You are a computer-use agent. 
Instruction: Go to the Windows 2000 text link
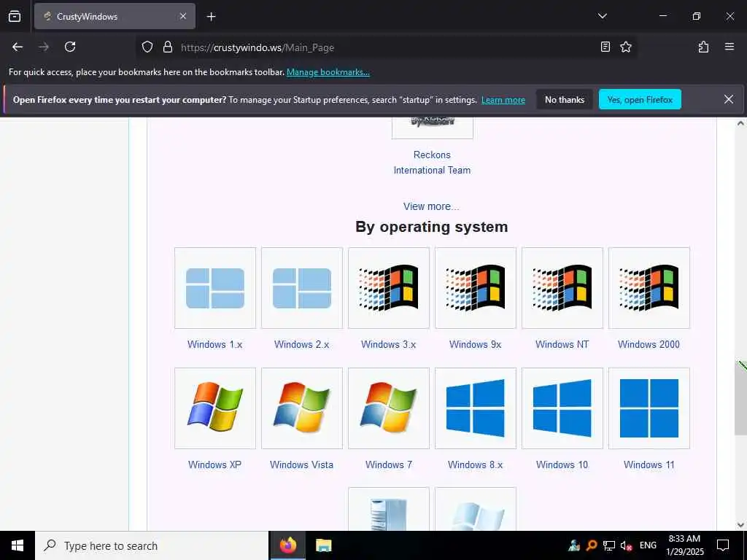click(649, 344)
